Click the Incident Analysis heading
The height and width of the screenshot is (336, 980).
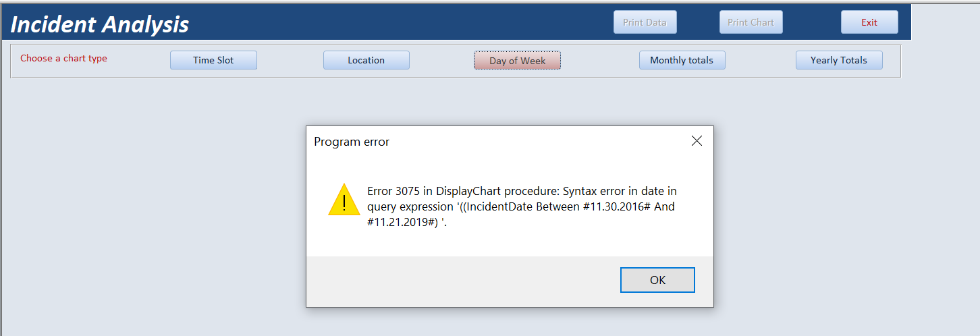click(x=100, y=24)
